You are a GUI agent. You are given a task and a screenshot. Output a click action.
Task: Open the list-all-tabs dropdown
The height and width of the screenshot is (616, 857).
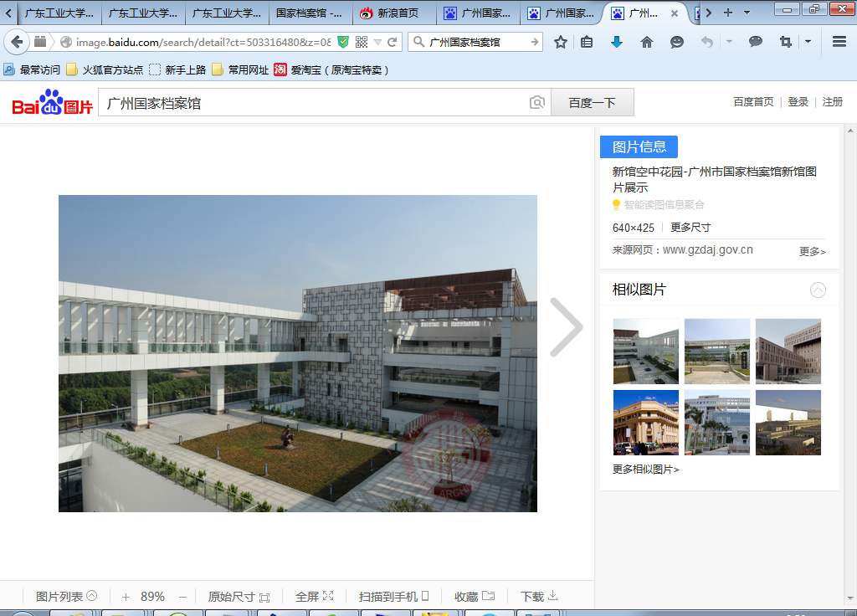pos(747,13)
